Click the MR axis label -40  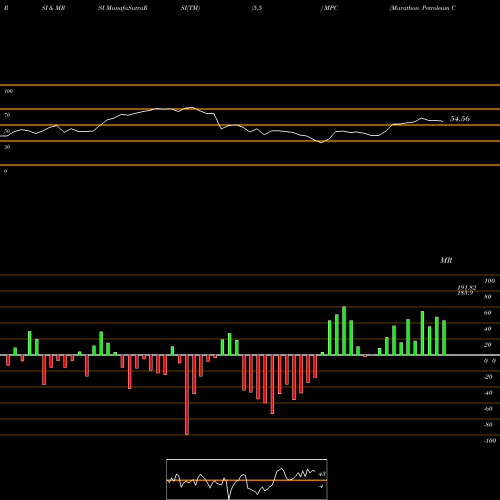[x=488, y=393]
